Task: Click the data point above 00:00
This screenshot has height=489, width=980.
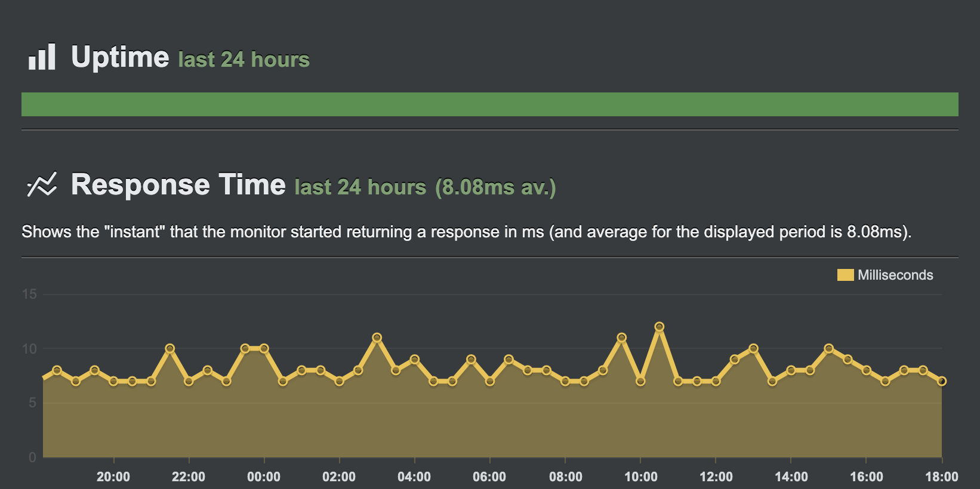Action: 264,348
